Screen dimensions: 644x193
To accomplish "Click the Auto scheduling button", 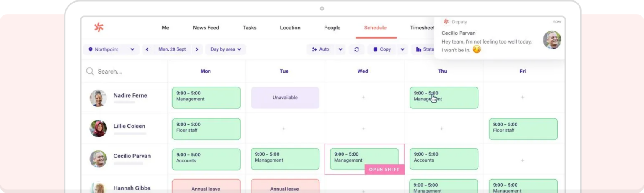I will (x=321, y=49).
